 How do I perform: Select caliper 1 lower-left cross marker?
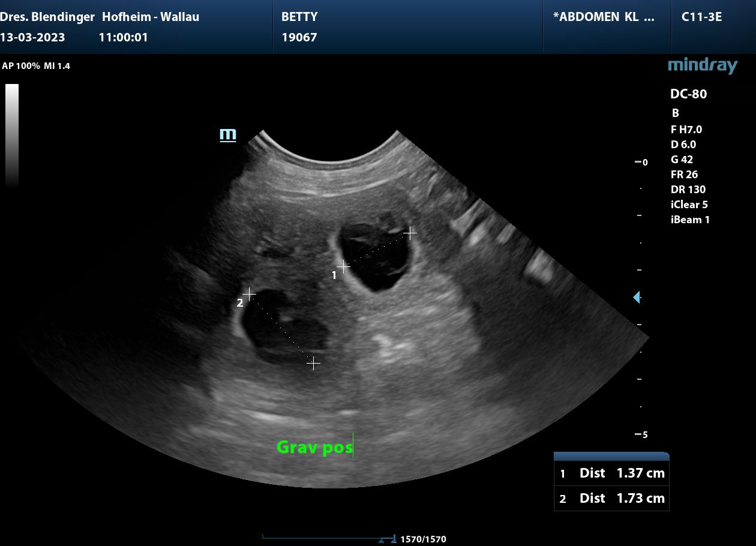[343, 265]
